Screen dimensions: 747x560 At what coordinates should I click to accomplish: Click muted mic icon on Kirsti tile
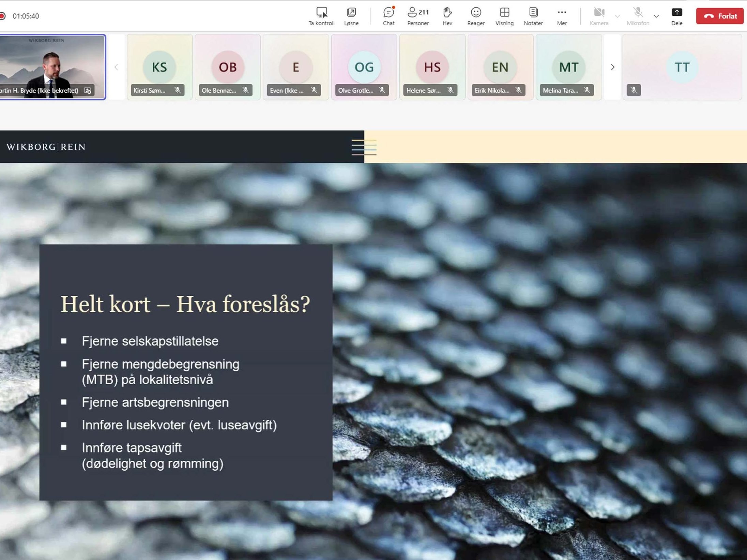pos(178,90)
